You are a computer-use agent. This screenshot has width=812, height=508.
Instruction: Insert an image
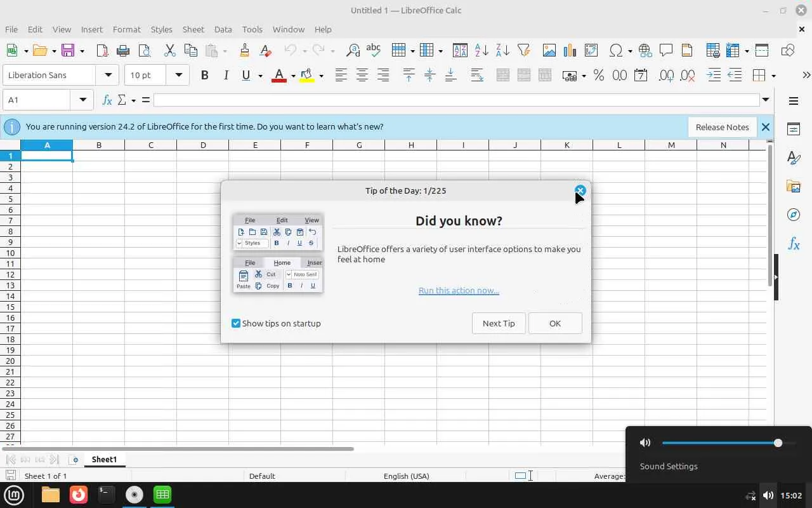[549, 51]
